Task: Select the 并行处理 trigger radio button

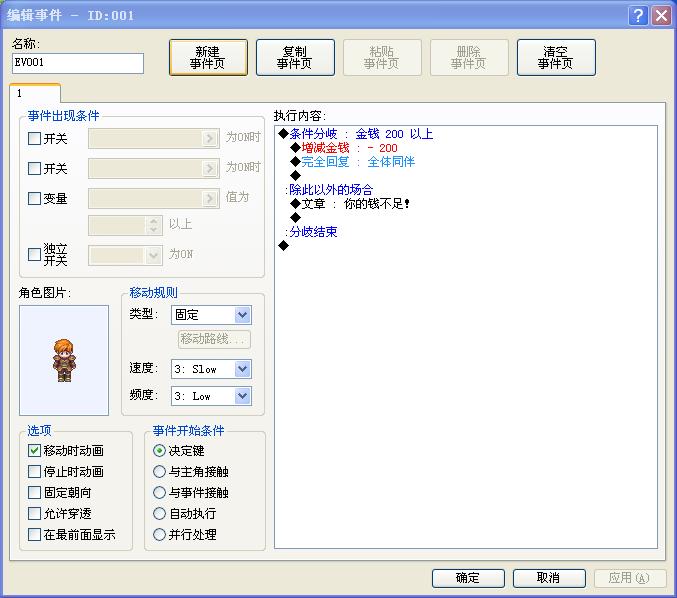Action: point(159,535)
